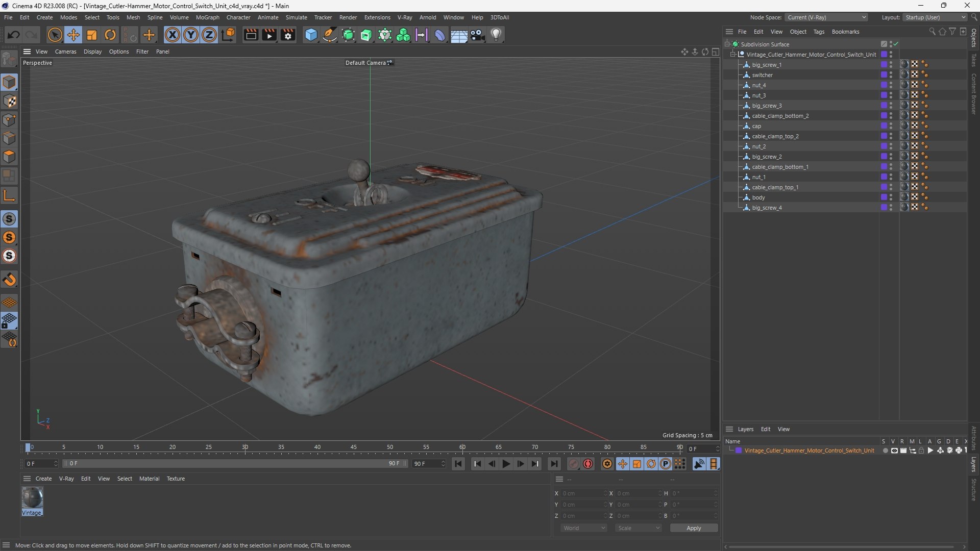Collapse the Subdivision Surface tree item

[727, 44]
